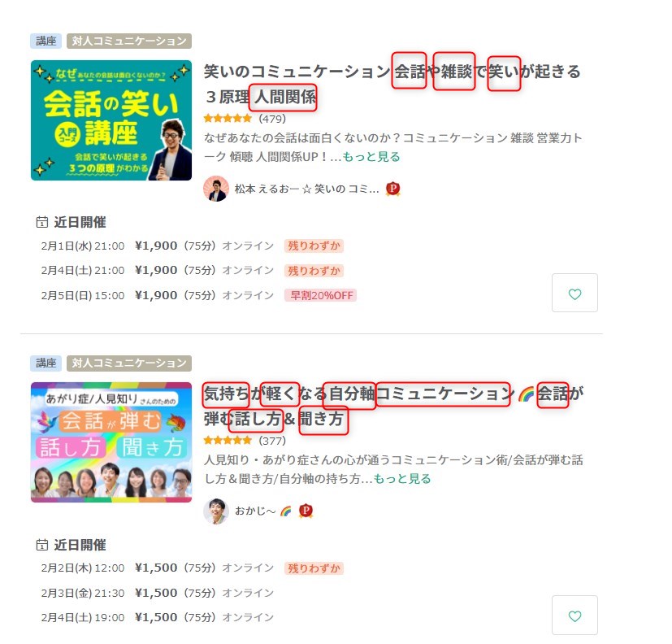
Task: Click the red P badge next to 松本えるおー
Action: pos(392,189)
